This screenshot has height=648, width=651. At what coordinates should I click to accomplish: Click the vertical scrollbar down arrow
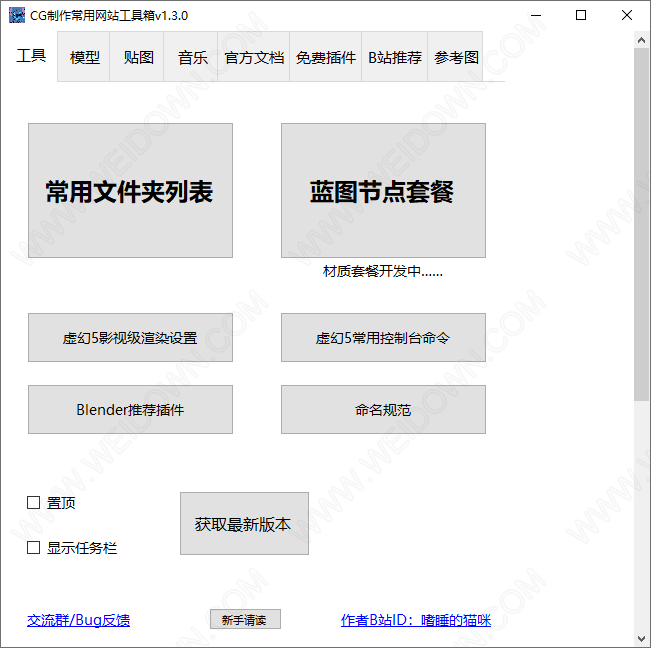coord(641,639)
